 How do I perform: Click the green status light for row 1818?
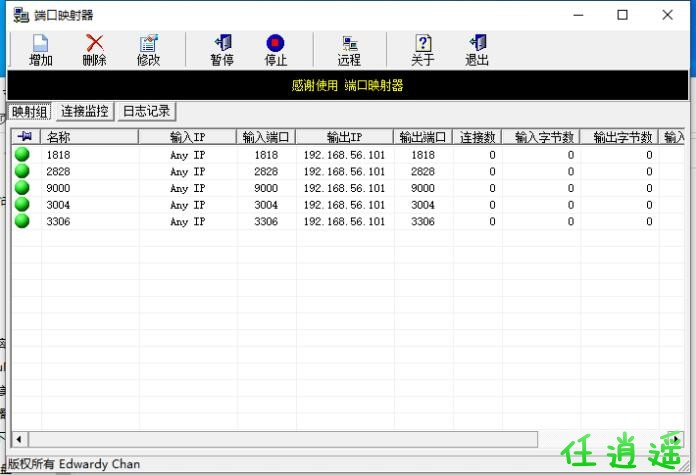[x=22, y=154]
